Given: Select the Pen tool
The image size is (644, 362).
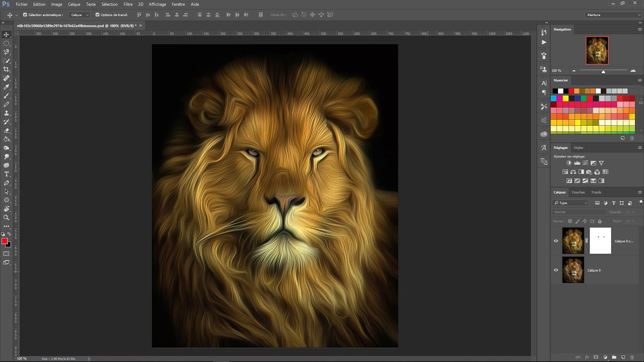Looking at the screenshot, I should (x=7, y=183).
